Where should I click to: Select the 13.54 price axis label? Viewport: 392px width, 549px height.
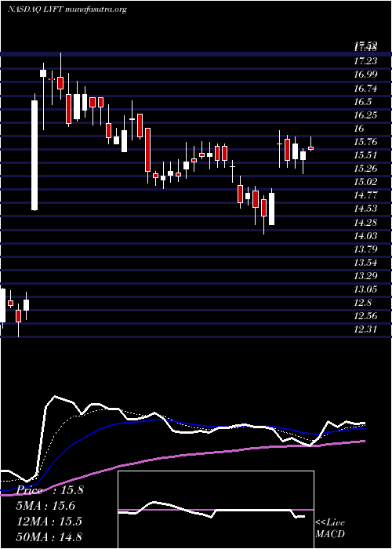point(365,262)
